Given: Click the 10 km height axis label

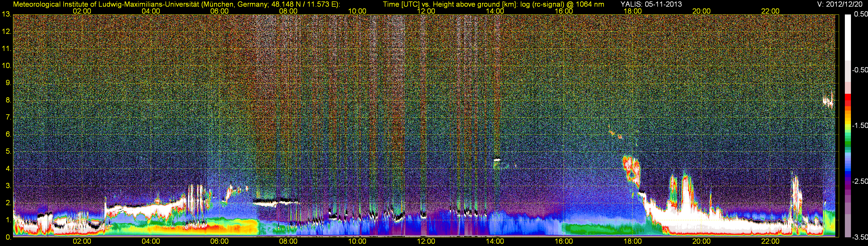Looking at the screenshot, I should click(x=6, y=66).
